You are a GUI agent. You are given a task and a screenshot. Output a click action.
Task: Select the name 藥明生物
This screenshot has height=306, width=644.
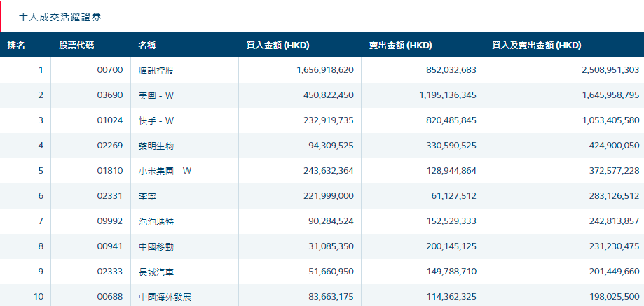pyautogui.click(x=156, y=146)
